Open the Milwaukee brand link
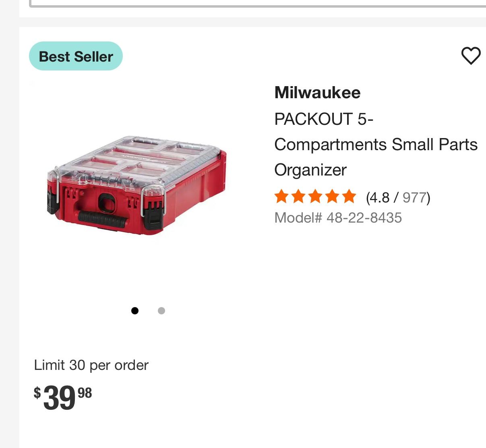The image size is (486, 448). (317, 93)
